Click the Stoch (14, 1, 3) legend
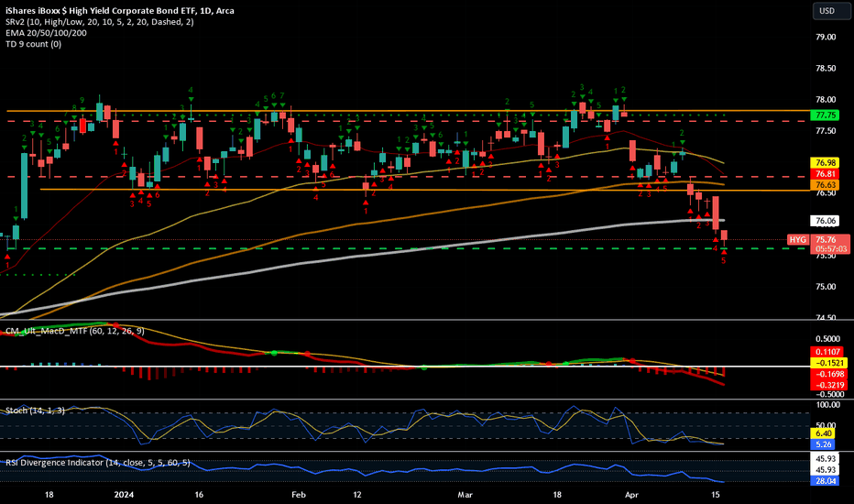 36,411
